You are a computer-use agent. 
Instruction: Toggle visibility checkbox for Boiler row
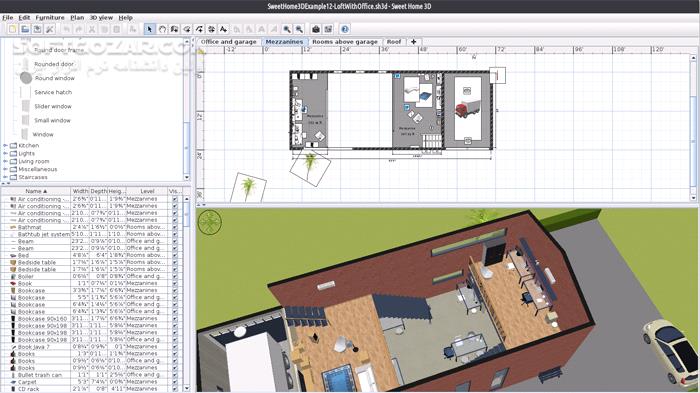(x=175, y=276)
